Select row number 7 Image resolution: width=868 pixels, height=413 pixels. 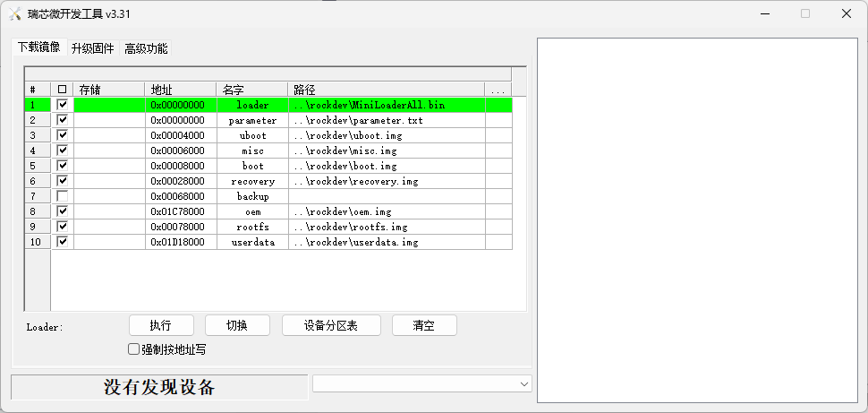coord(38,196)
